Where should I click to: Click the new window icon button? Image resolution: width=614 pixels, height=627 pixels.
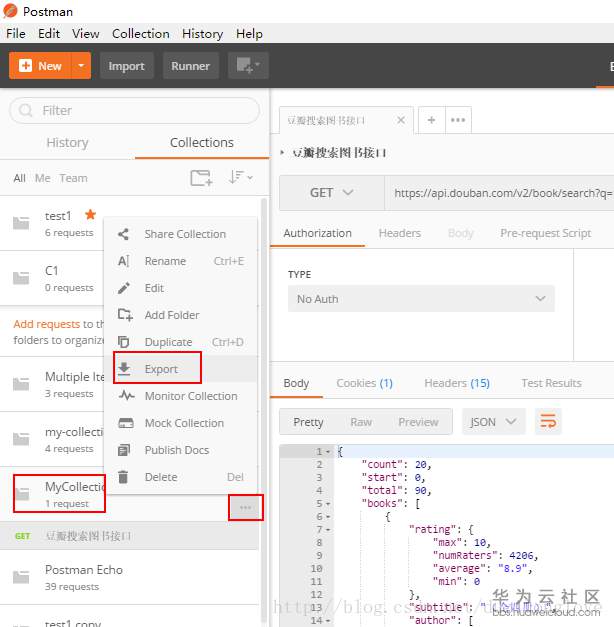click(x=248, y=66)
